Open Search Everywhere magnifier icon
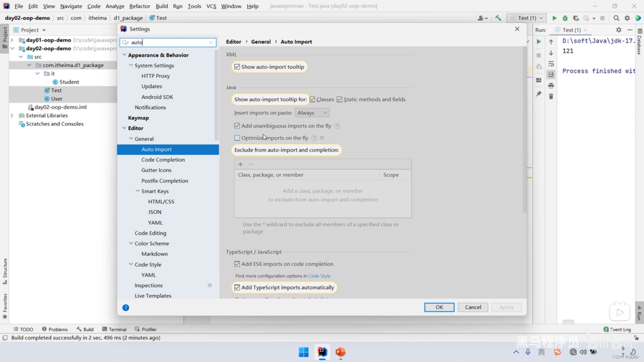This screenshot has height=362, width=644. click(616, 18)
